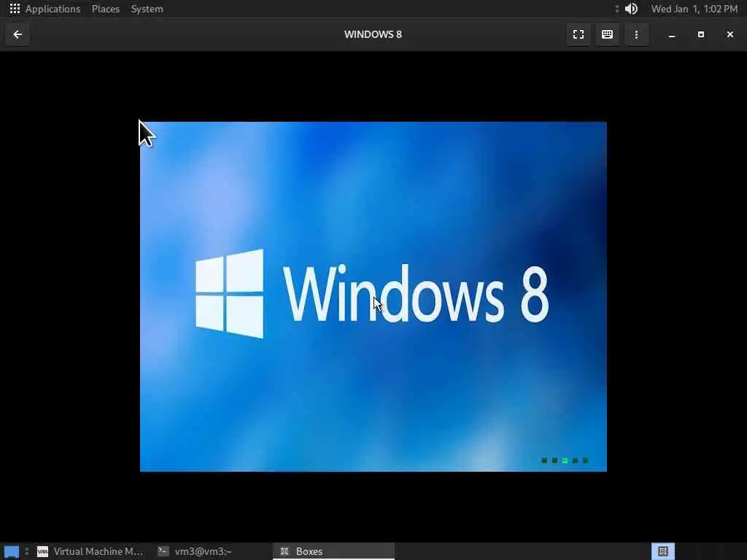The height and width of the screenshot is (560, 747).
Task: Click the grid icon next to Applications
Action: (15, 9)
